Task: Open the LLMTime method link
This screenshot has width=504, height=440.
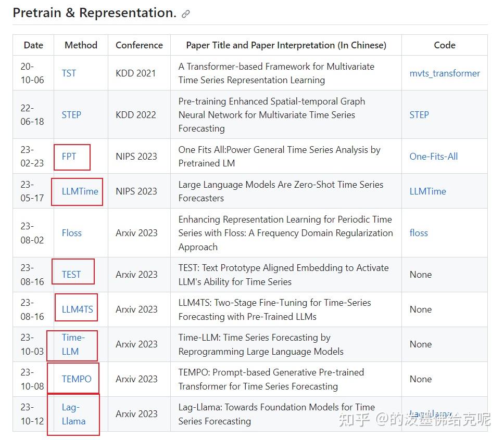Action: click(x=77, y=191)
